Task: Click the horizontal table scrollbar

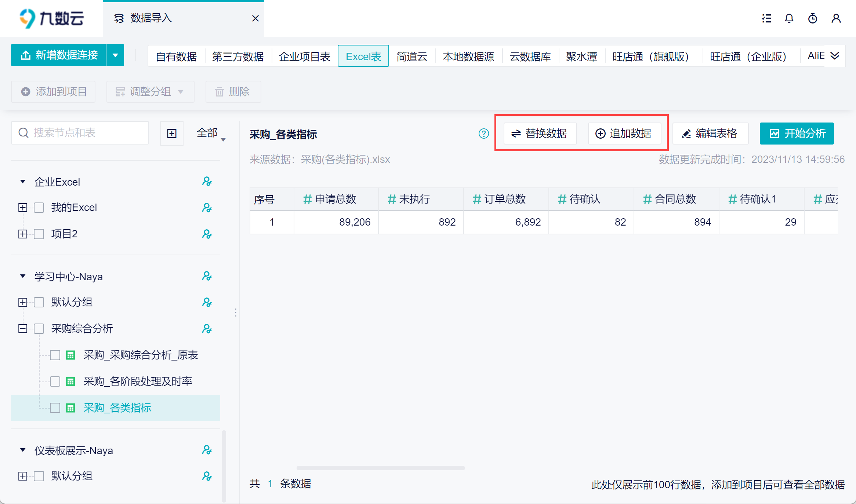Action: 381,468
